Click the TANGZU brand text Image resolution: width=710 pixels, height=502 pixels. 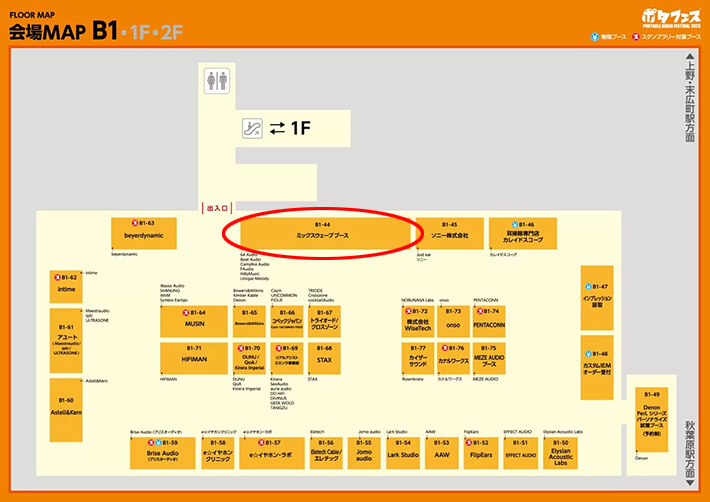(279, 408)
